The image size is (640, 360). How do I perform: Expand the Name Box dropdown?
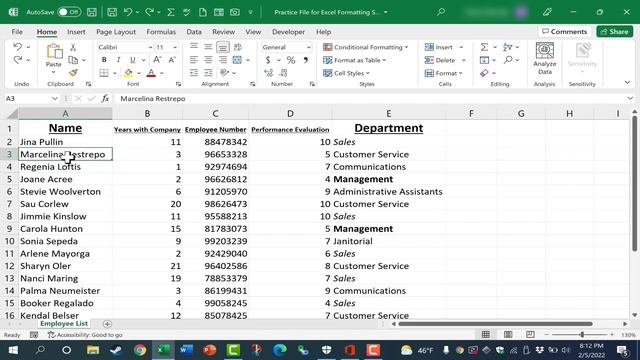click(x=54, y=98)
